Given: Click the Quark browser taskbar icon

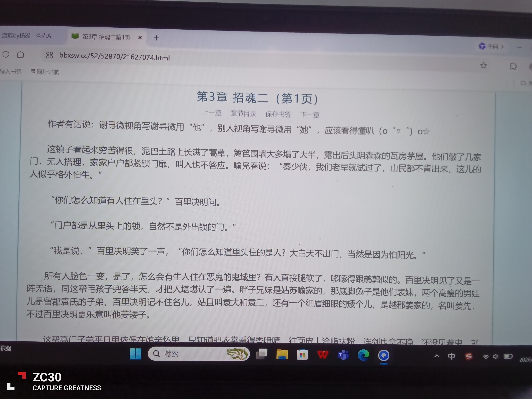Looking at the screenshot, I should point(384,355).
